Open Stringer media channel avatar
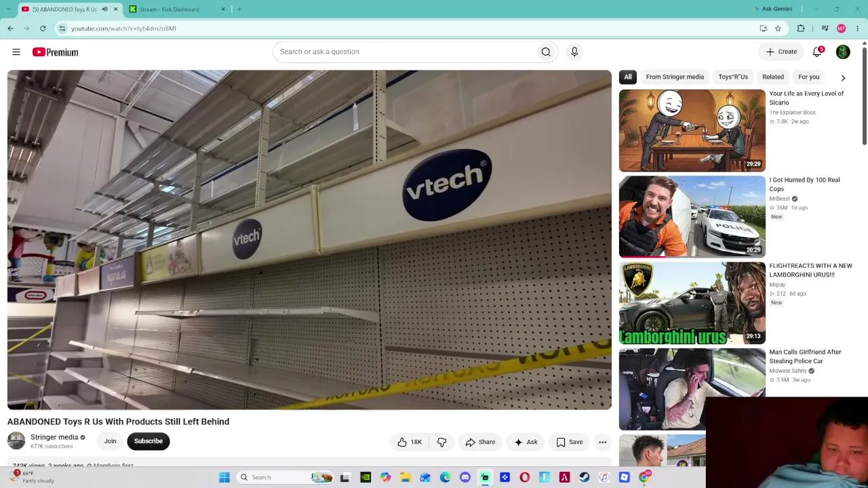This screenshot has height=488, width=868. click(16, 441)
